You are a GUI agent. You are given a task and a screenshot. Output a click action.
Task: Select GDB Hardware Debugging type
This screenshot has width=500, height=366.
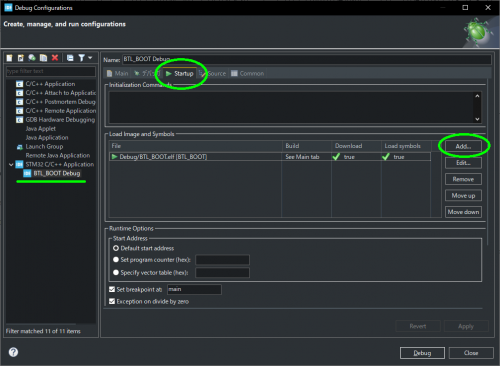56,120
